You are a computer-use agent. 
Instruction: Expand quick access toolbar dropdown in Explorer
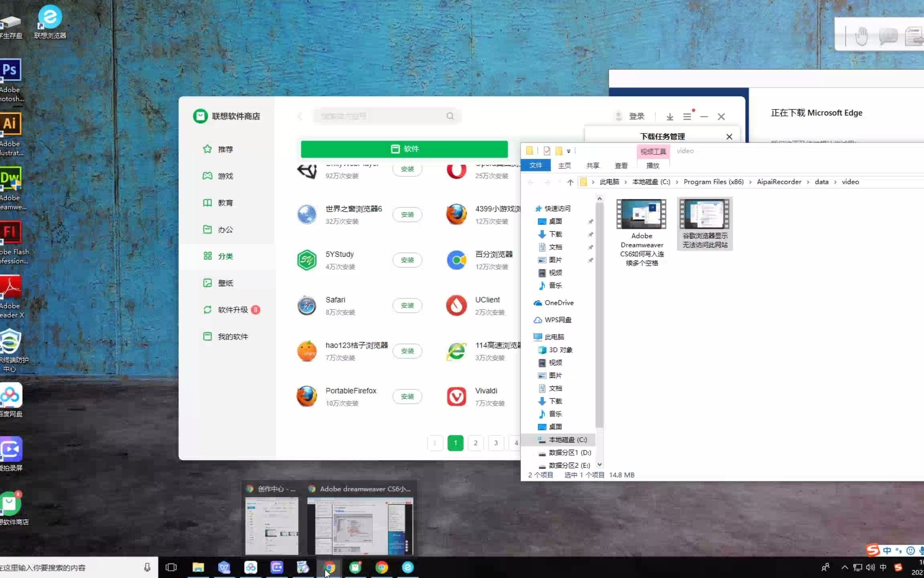point(568,151)
